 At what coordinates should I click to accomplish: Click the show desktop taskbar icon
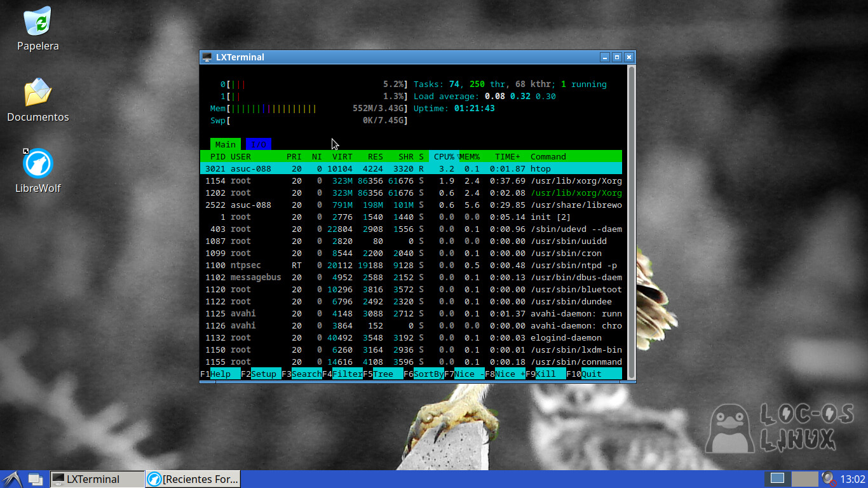pos(36,479)
